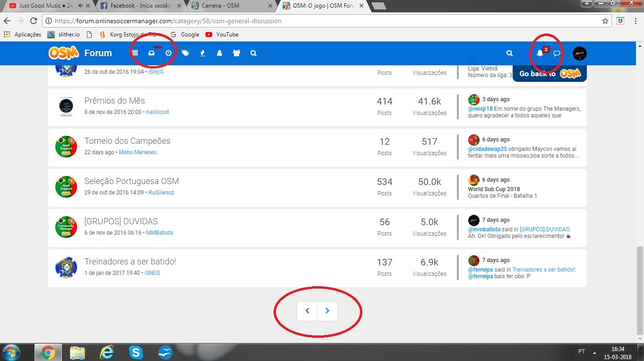Screen dimensions: 644x361
Task: Open the user avatar menu in navbar
Action: [x=579, y=53]
